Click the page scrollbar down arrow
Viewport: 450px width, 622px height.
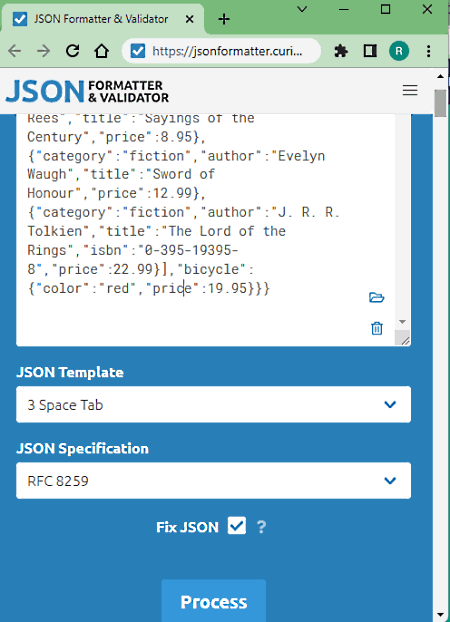[x=440, y=615]
